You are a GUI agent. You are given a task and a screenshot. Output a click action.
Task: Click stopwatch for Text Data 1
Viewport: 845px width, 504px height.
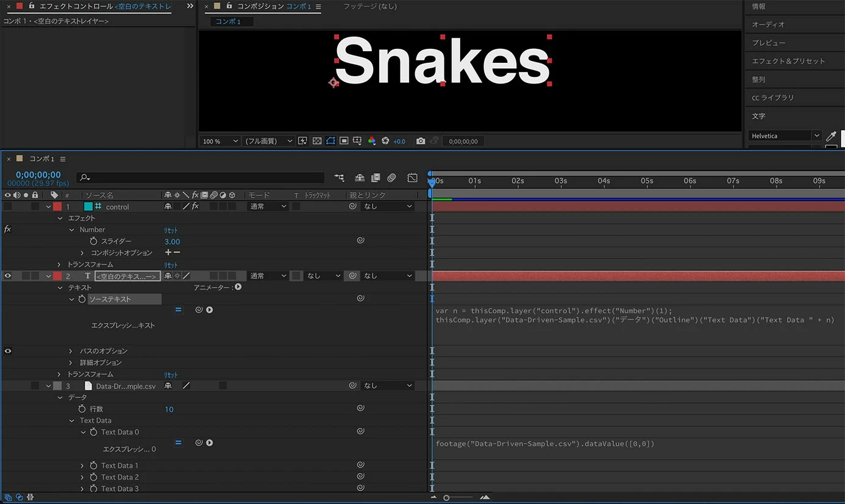(x=94, y=466)
